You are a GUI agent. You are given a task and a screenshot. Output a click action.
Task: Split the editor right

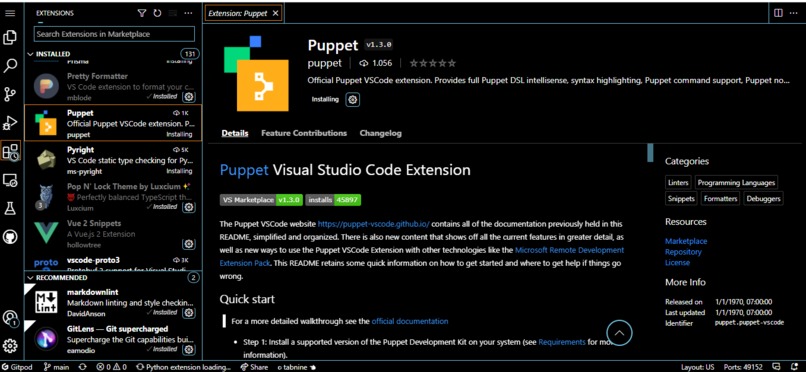[778, 13]
